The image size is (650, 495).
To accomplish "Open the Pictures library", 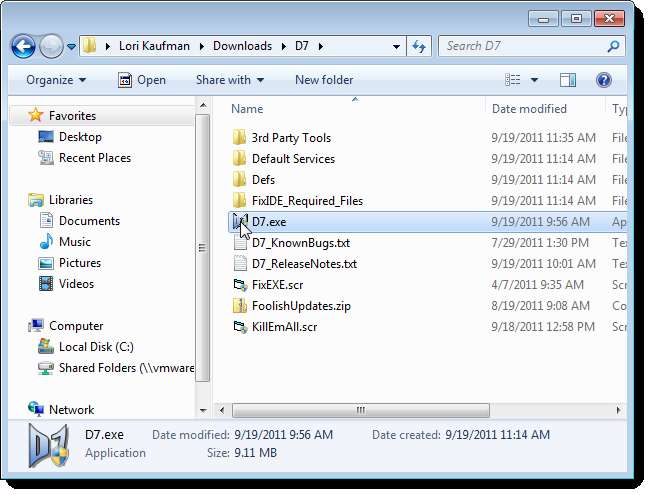I will coord(80,263).
